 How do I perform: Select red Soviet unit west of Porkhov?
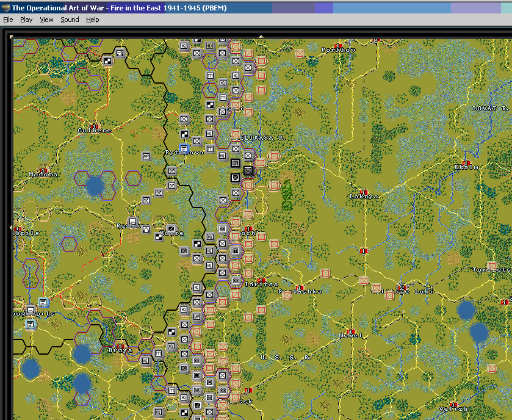point(300,54)
